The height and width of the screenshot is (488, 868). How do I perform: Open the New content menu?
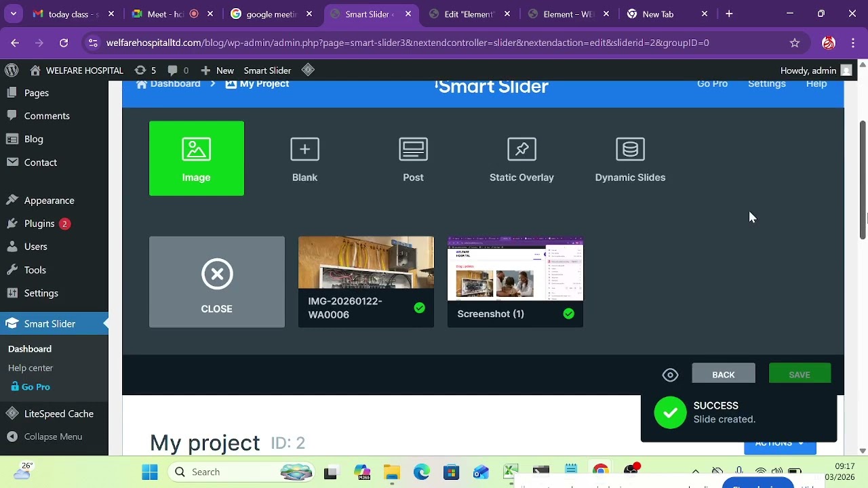tap(217, 70)
